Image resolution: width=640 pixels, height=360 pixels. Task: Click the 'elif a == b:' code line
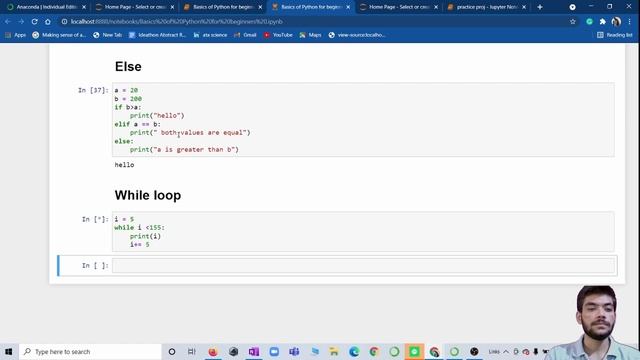pos(138,124)
